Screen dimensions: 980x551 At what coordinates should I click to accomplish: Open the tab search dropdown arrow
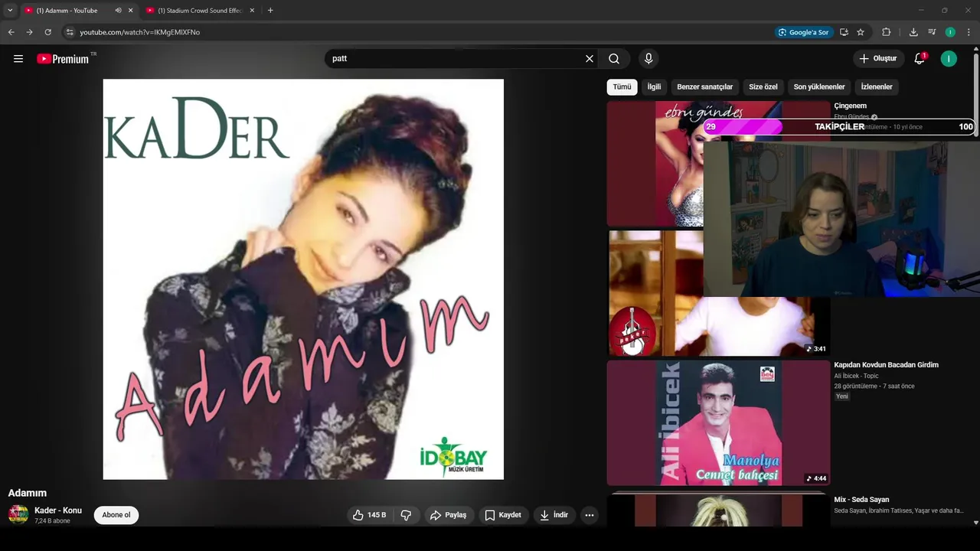[10, 11]
